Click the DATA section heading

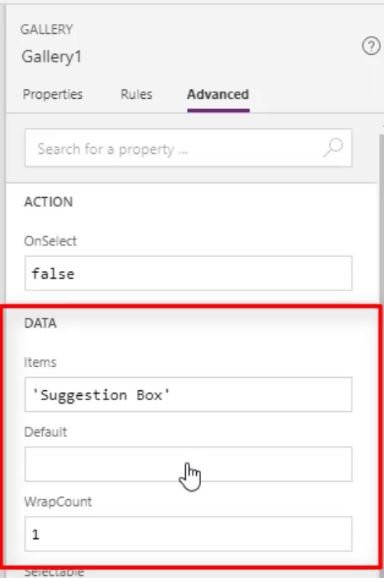40,323
